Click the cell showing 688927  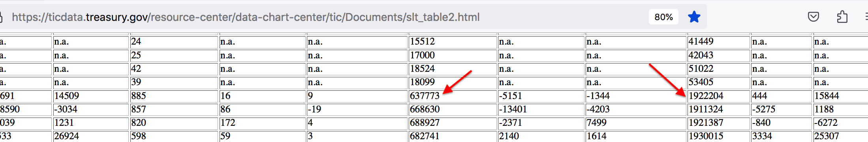(452, 123)
